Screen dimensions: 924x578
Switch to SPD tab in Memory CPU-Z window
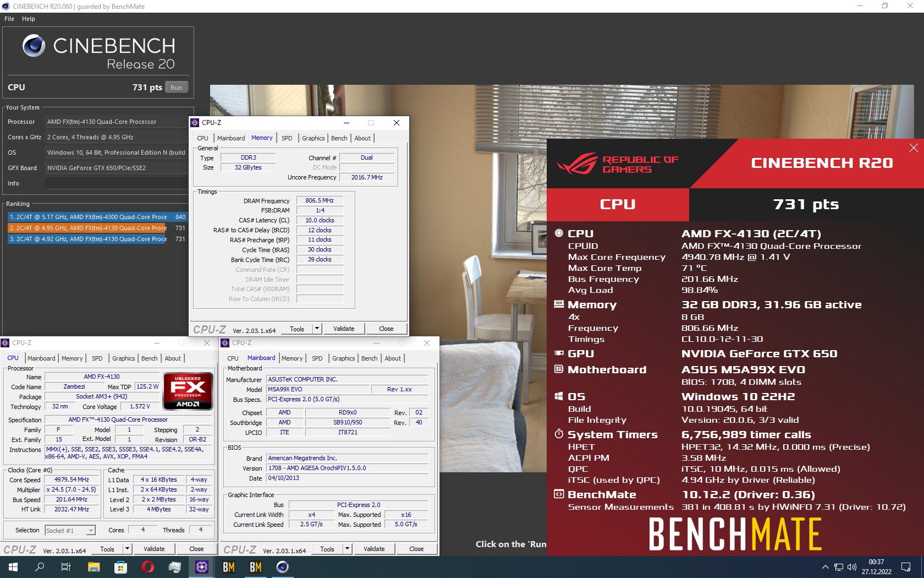[287, 138]
